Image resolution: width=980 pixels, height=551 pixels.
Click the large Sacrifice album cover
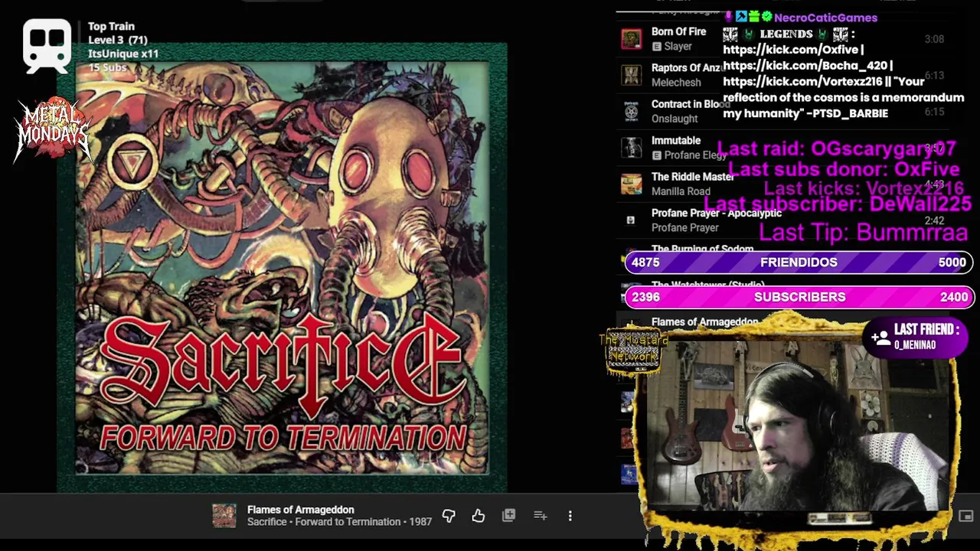(x=282, y=268)
